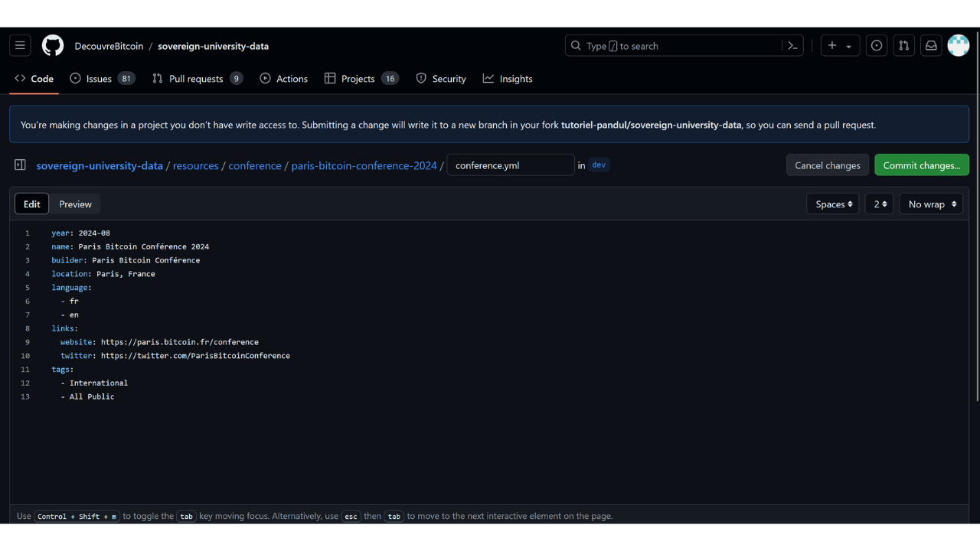
Task: Click the 'language:' line in editor
Action: click(x=71, y=288)
